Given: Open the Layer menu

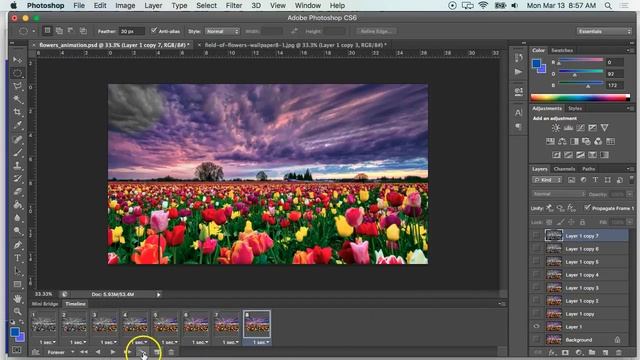Looking at the screenshot, I should tap(153, 6).
